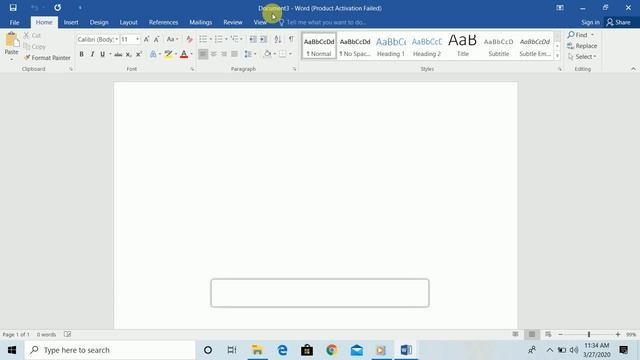The image size is (640, 360).
Task: Expand the Styles gallery more arrow
Action: pyautogui.click(x=557, y=56)
